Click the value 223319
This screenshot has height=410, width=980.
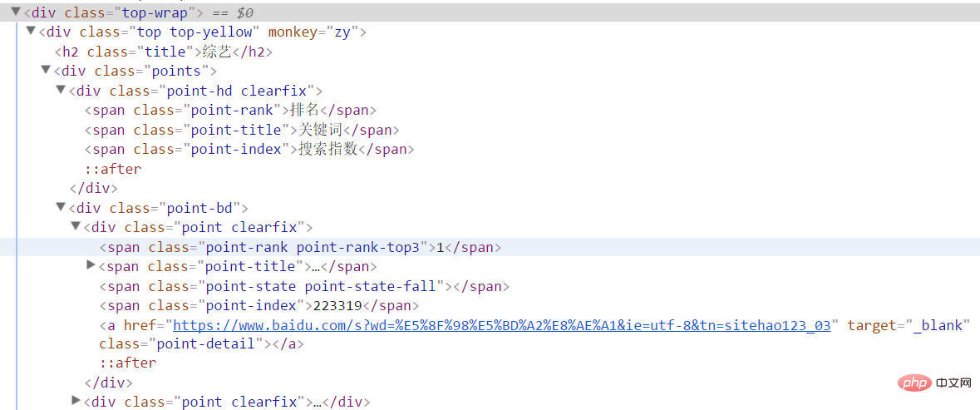click(337, 305)
